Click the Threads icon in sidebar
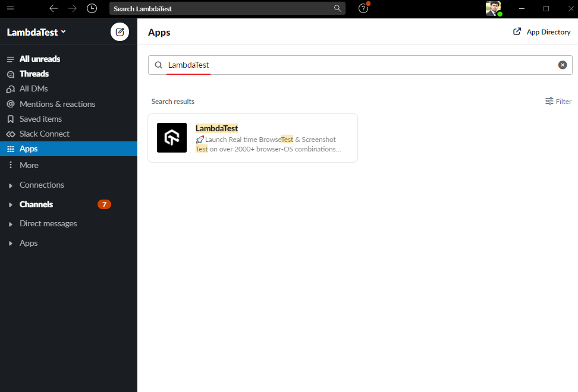The image size is (578, 392). click(x=10, y=73)
